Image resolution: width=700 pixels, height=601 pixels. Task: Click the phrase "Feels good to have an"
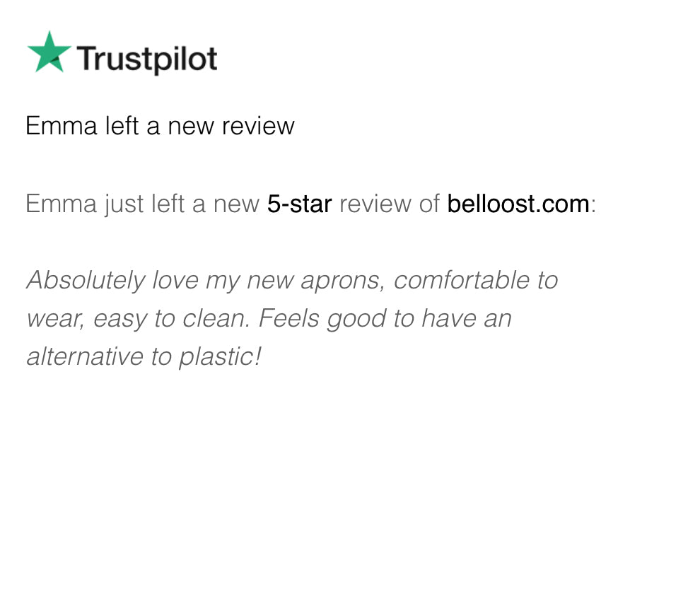tap(385, 319)
